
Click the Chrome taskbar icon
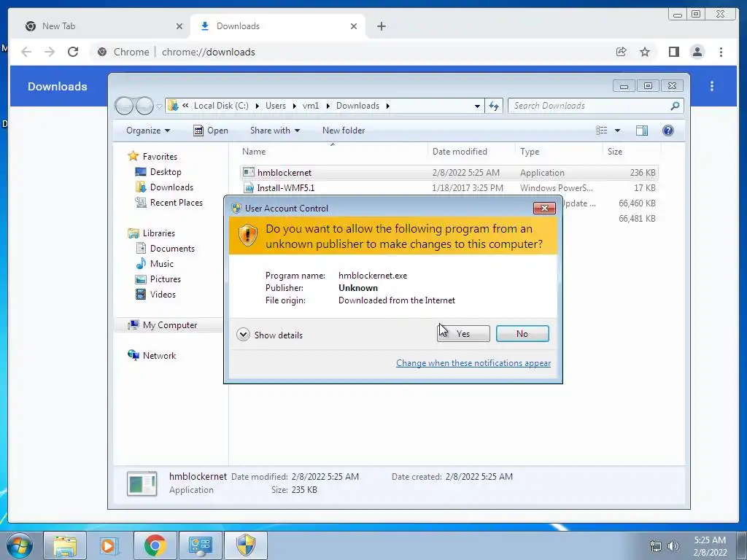tap(155, 545)
